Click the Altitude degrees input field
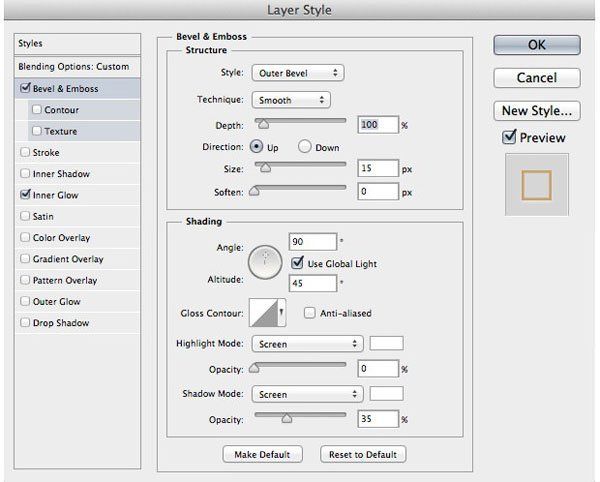 (x=313, y=283)
